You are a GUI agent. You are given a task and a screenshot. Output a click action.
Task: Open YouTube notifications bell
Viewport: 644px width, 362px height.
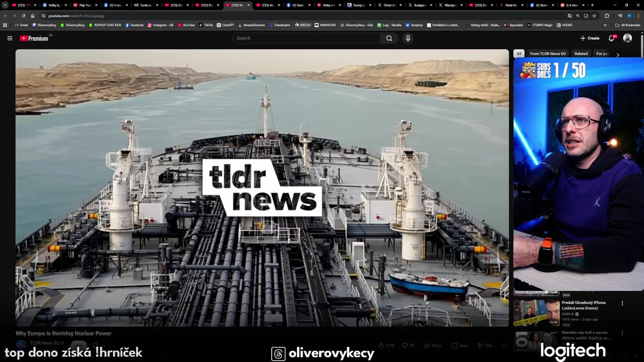click(x=612, y=38)
